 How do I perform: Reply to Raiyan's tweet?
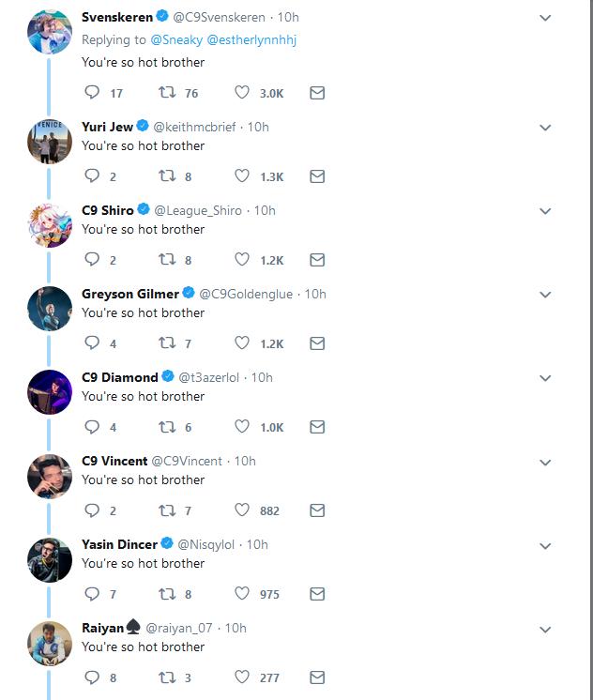pos(92,677)
